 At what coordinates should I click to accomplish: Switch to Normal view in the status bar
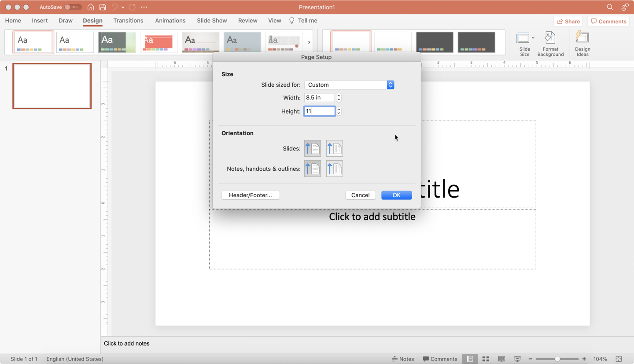point(470,359)
